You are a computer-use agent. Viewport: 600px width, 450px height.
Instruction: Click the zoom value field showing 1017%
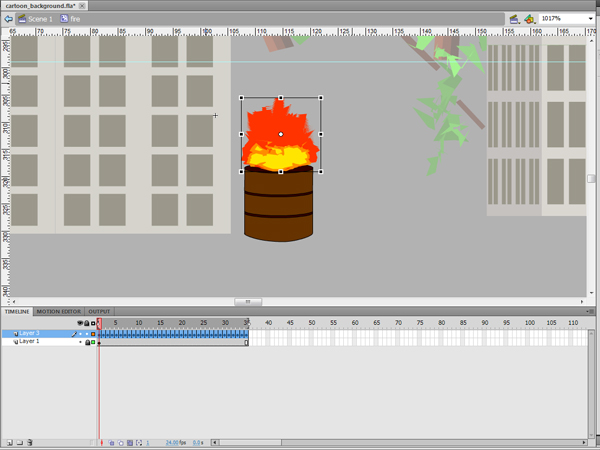(562, 18)
